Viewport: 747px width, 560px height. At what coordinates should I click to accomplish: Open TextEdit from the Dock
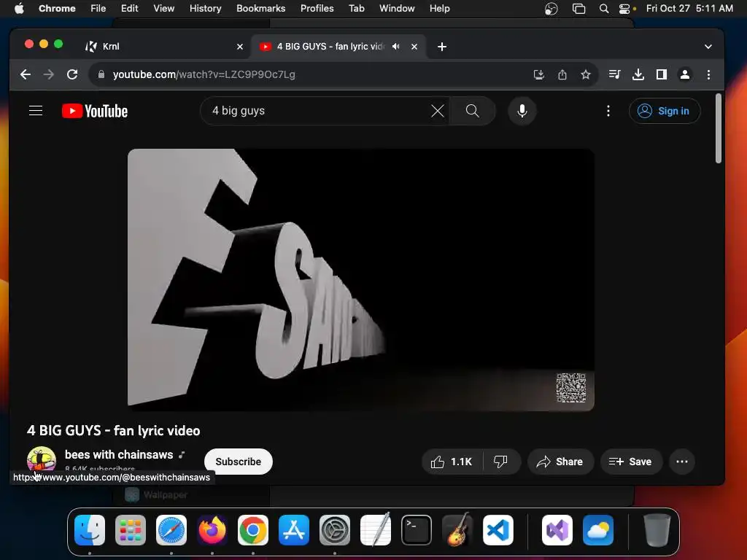coord(376,530)
